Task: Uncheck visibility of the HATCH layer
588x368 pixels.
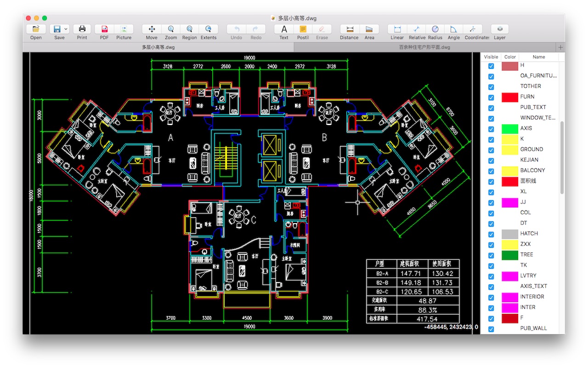Action: pos(491,233)
